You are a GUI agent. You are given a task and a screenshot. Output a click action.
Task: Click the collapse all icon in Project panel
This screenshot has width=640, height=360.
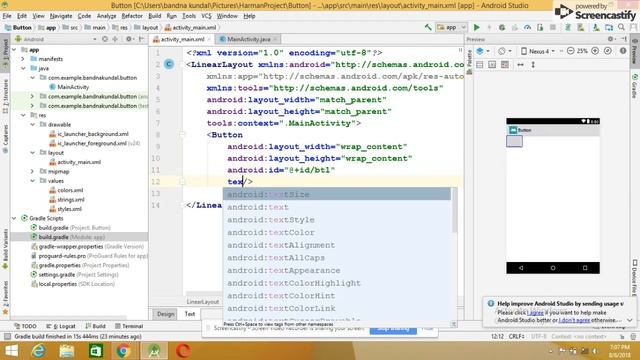115,39
